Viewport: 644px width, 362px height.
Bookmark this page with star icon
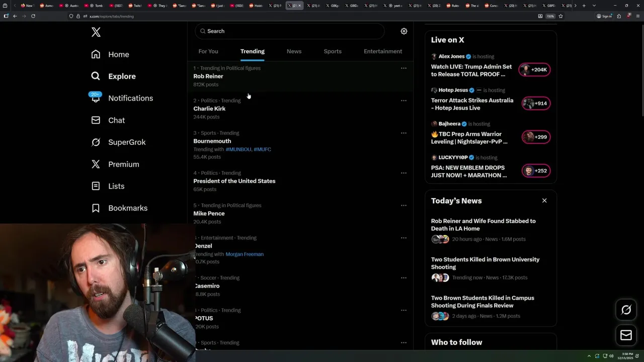point(560,16)
